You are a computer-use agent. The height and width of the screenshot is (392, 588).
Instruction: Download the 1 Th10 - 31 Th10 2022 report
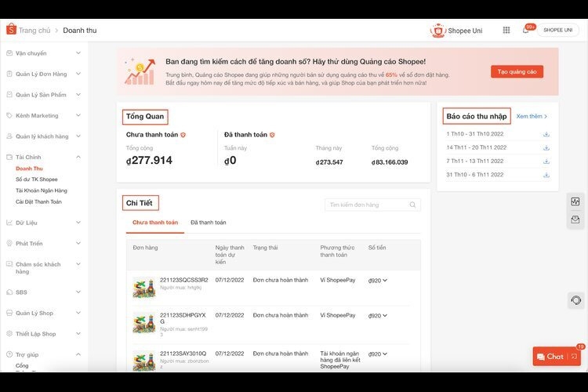546,134
